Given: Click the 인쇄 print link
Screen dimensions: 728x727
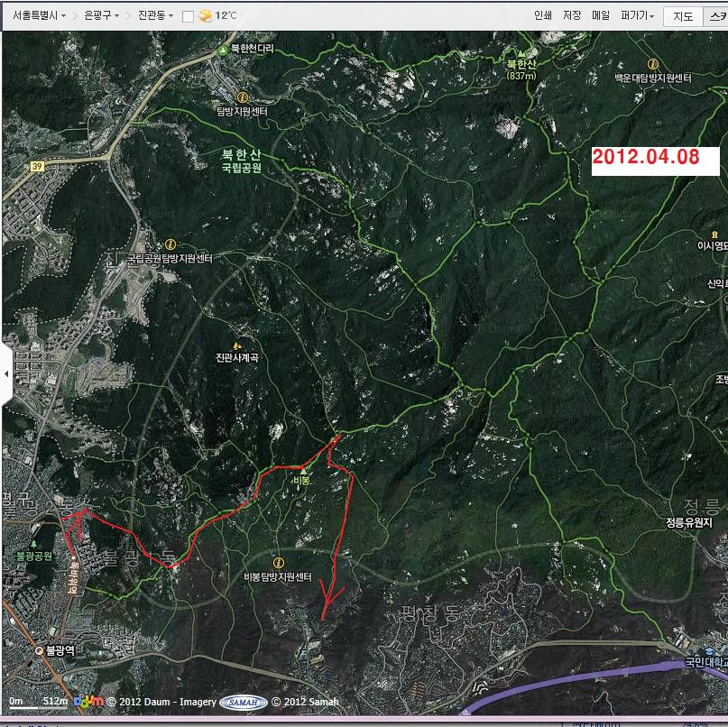Looking at the screenshot, I should click(x=542, y=15).
